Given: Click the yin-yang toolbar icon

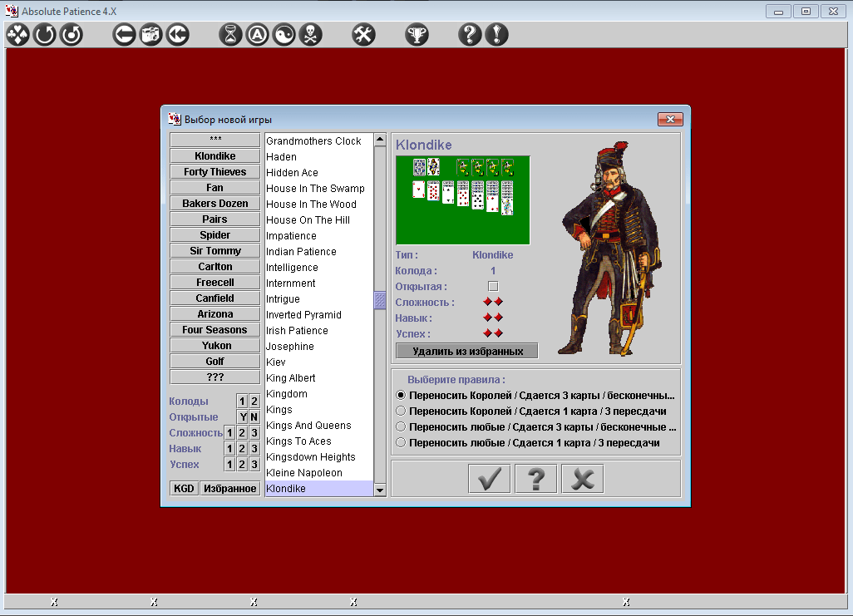Looking at the screenshot, I should (x=284, y=35).
